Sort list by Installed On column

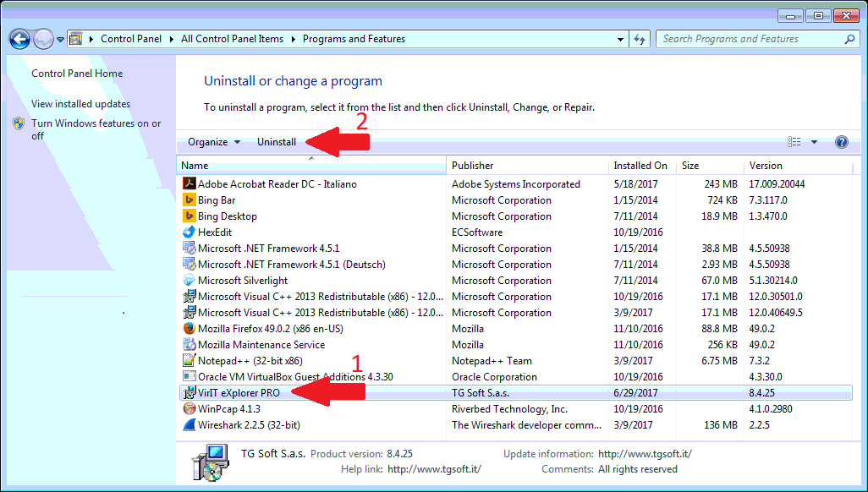click(642, 165)
